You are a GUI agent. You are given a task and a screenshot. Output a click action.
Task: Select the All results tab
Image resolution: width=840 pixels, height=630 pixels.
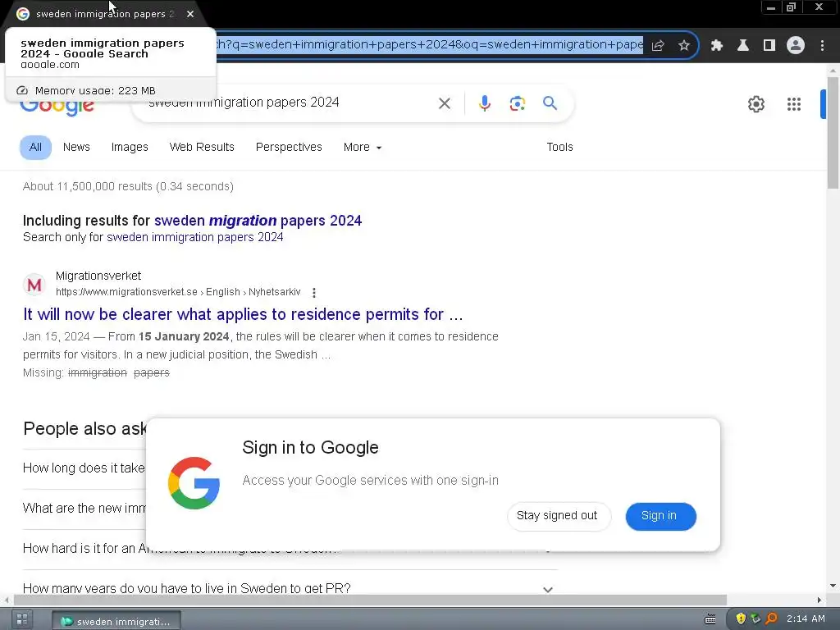pos(35,148)
